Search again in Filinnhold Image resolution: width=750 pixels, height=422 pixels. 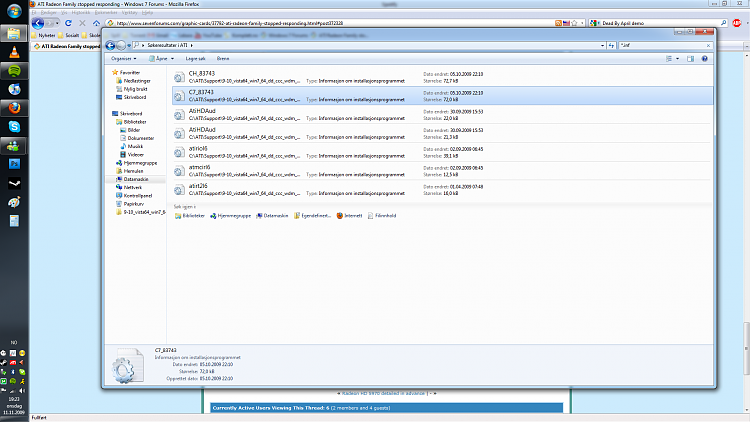(382, 216)
